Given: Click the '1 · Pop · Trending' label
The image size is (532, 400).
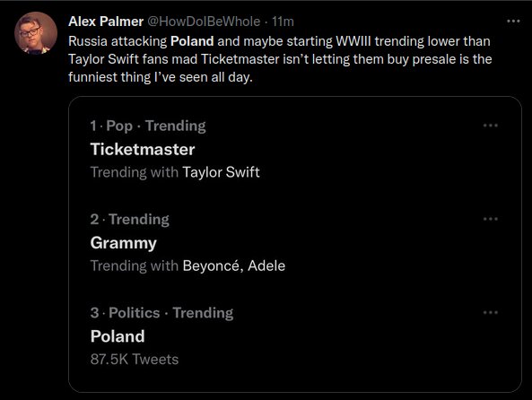Looking at the screenshot, I should click(x=148, y=126).
